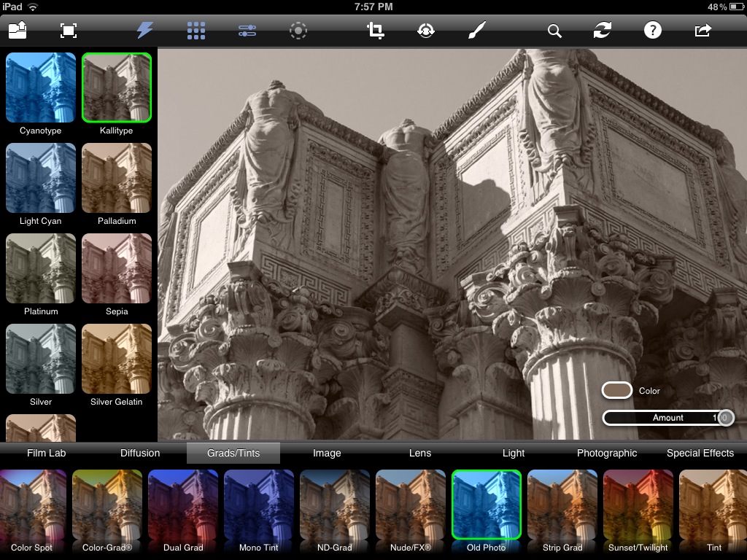This screenshot has height=560, width=747.
Task: Tap the full screen frame icon
Action: click(x=68, y=30)
